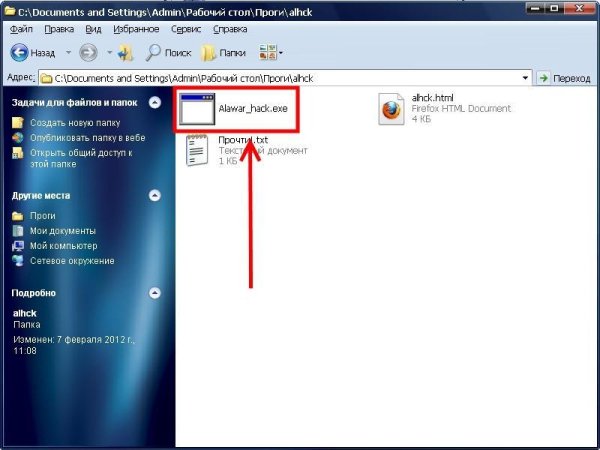
Task: Click the address path input field
Action: pos(285,78)
